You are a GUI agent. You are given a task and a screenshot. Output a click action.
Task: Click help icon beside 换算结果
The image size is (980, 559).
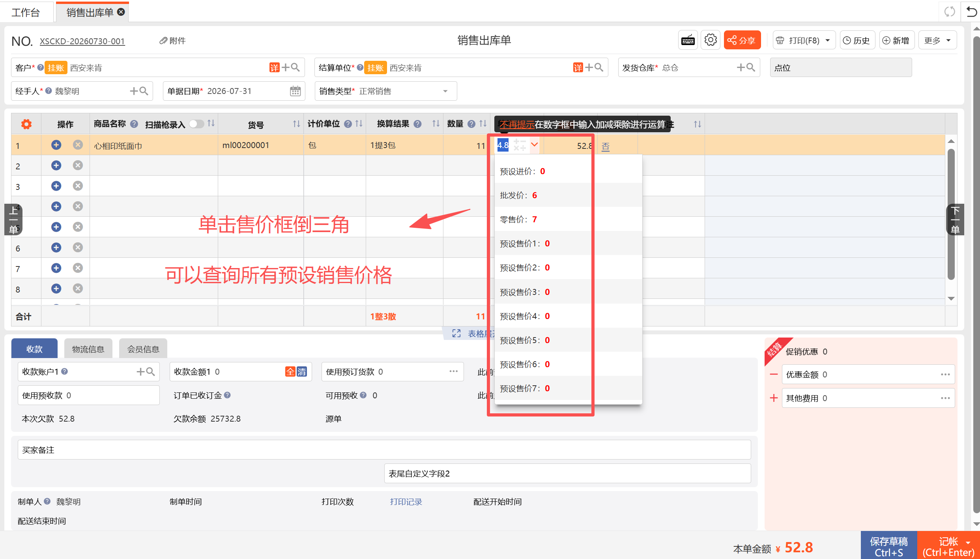[x=417, y=124]
